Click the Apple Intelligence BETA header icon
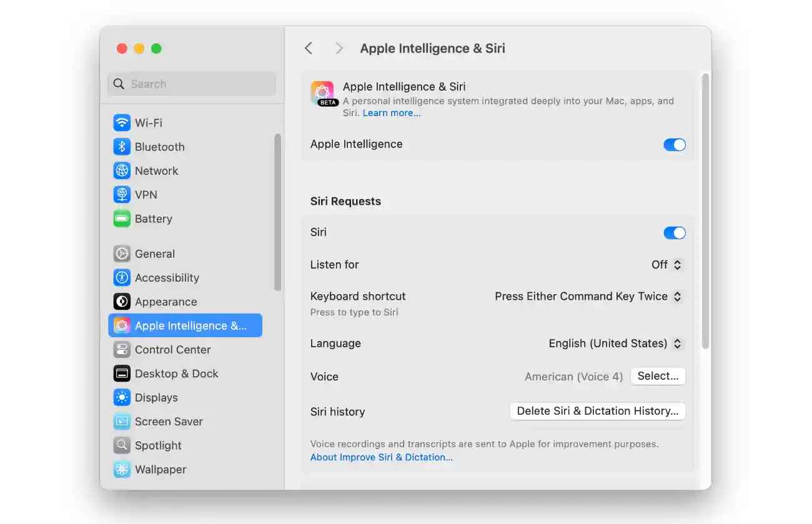The height and width of the screenshot is (524, 812). [324, 94]
